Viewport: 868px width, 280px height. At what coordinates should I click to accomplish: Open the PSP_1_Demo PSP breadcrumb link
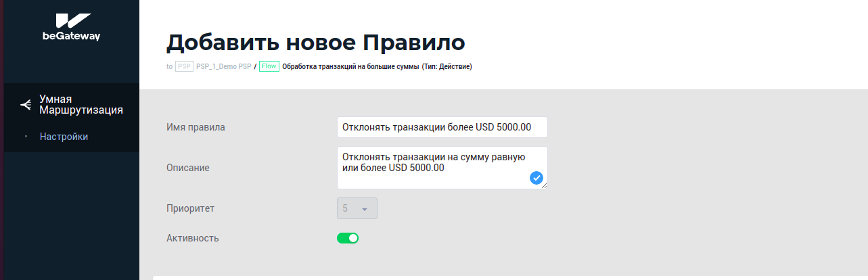click(223, 66)
